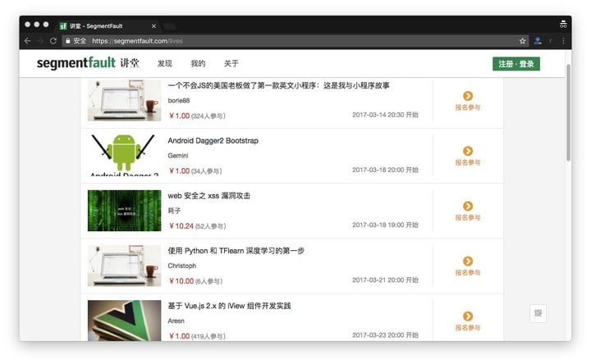591x364 pixels.
Task: Reload the page with refresh icon
Action: 53,41
